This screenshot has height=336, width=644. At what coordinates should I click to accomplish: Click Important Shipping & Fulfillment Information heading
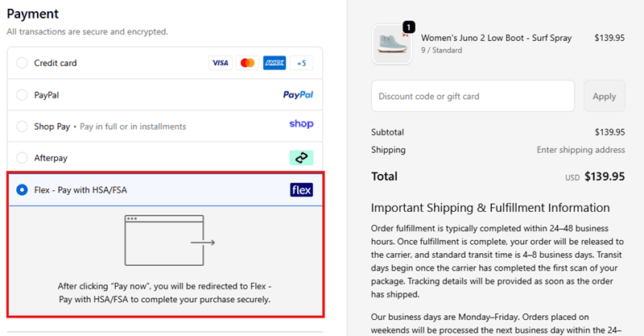(490, 208)
